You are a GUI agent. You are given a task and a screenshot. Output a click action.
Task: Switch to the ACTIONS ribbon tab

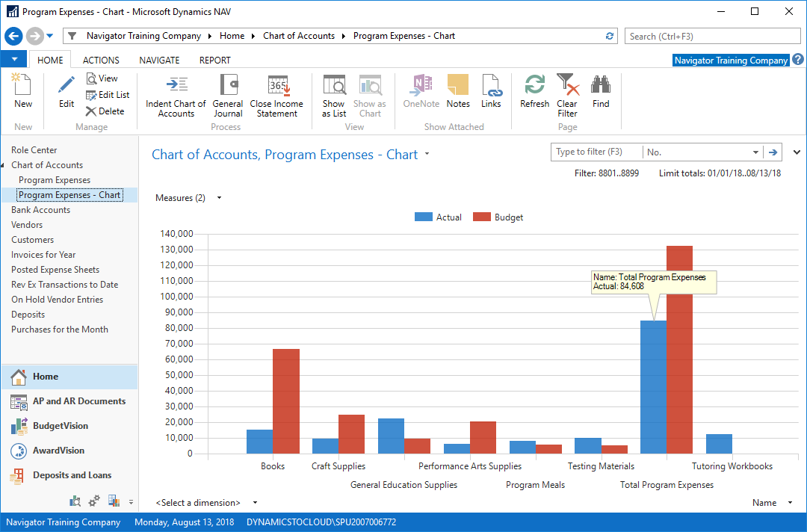click(x=101, y=61)
